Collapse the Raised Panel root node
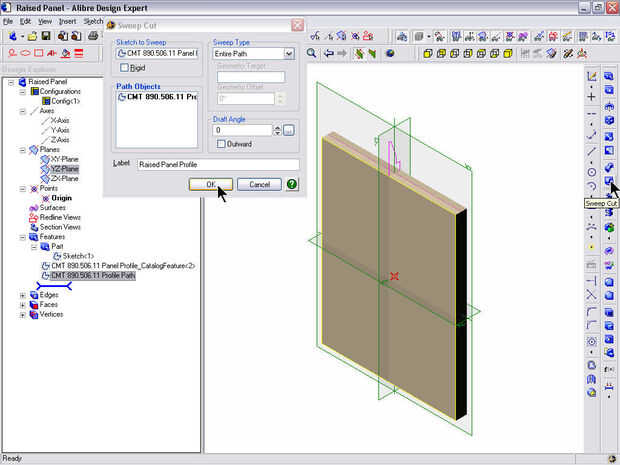The width and height of the screenshot is (620, 465). (x=11, y=82)
